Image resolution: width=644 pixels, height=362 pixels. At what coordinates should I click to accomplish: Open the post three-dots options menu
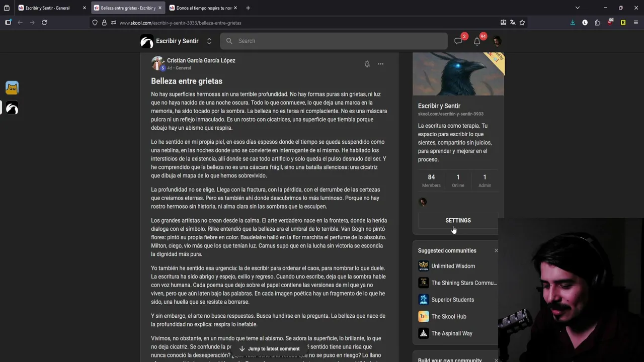(381, 64)
